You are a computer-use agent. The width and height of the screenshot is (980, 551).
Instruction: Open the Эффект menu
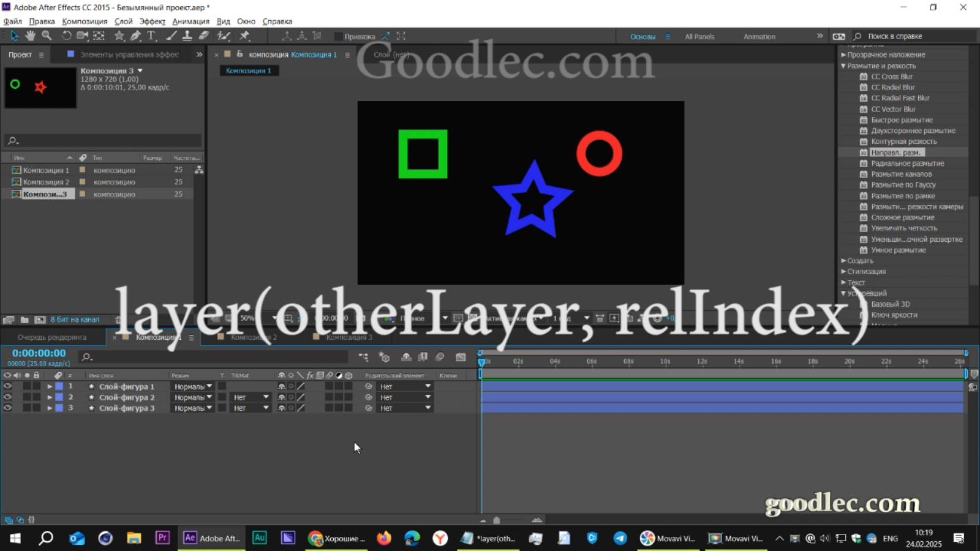coord(153,21)
